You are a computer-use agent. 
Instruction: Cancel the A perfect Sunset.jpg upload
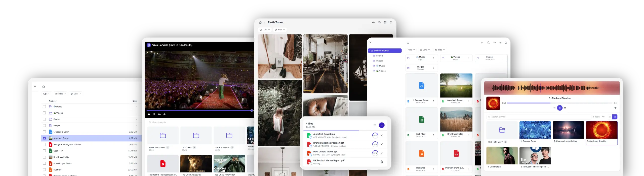(x=382, y=135)
